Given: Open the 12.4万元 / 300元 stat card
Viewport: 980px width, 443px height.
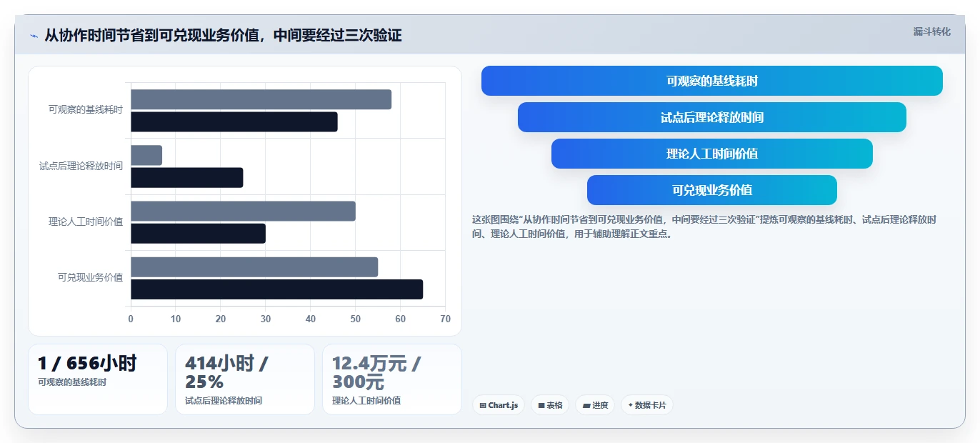Looking at the screenshot, I should [392, 379].
